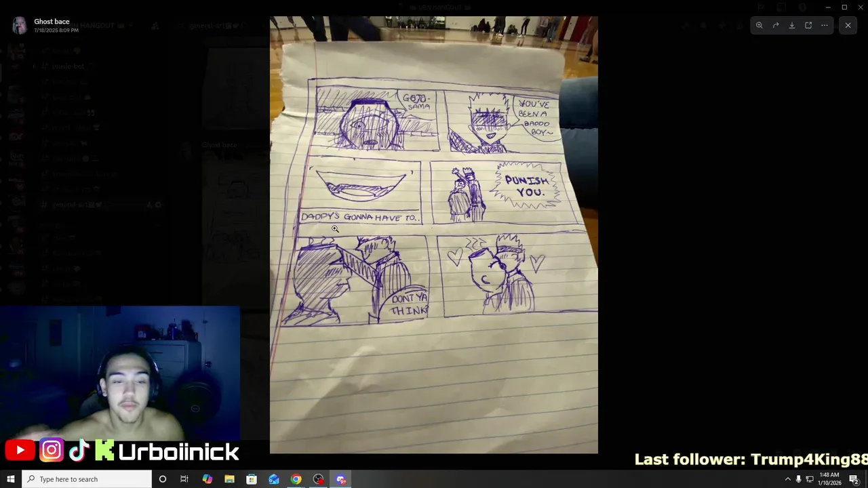The image size is (868, 488).
Task: Open the Windows notification center icon
Action: click(854, 479)
